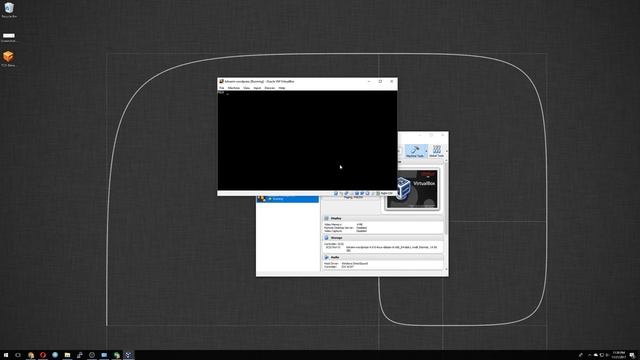Open the Input menu in the VM window
This screenshot has height=360, width=640.
pos(257,88)
